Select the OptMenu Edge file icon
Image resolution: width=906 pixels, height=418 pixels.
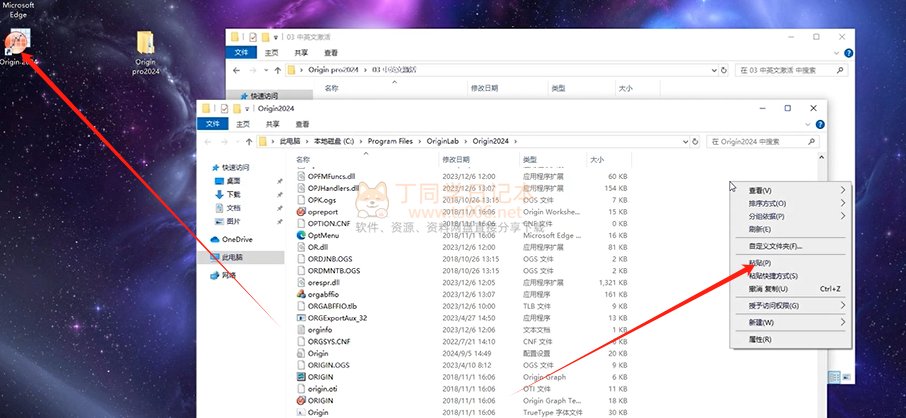[x=301, y=235]
